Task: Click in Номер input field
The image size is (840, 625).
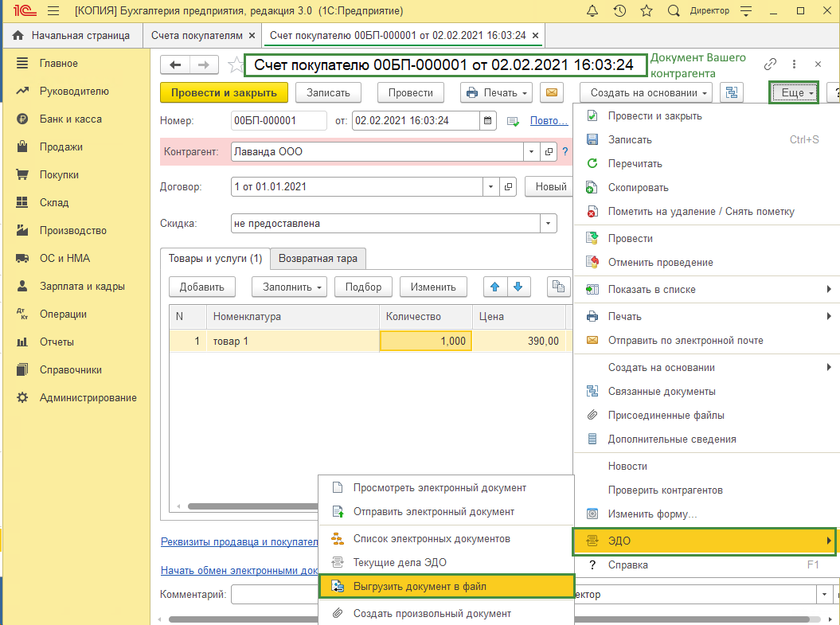Action: point(279,120)
